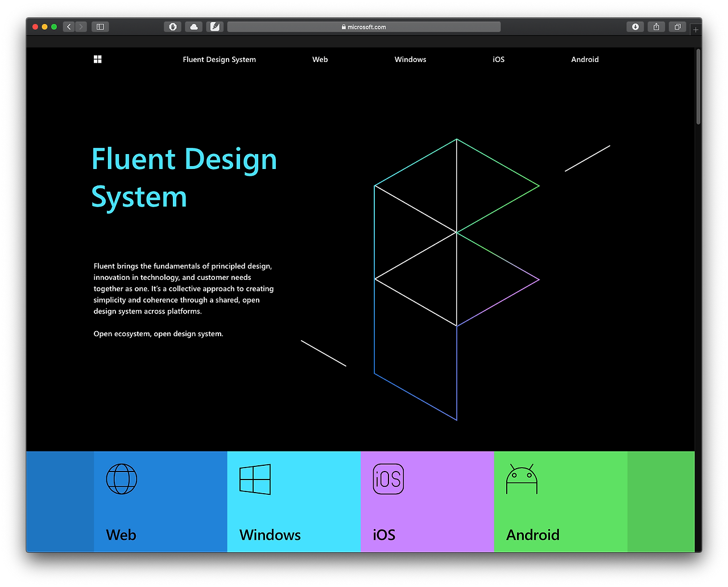The height and width of the screenshot is (587, 728).
Task: Go forward with Safari's forward arrow
Action: coord(81,27)
